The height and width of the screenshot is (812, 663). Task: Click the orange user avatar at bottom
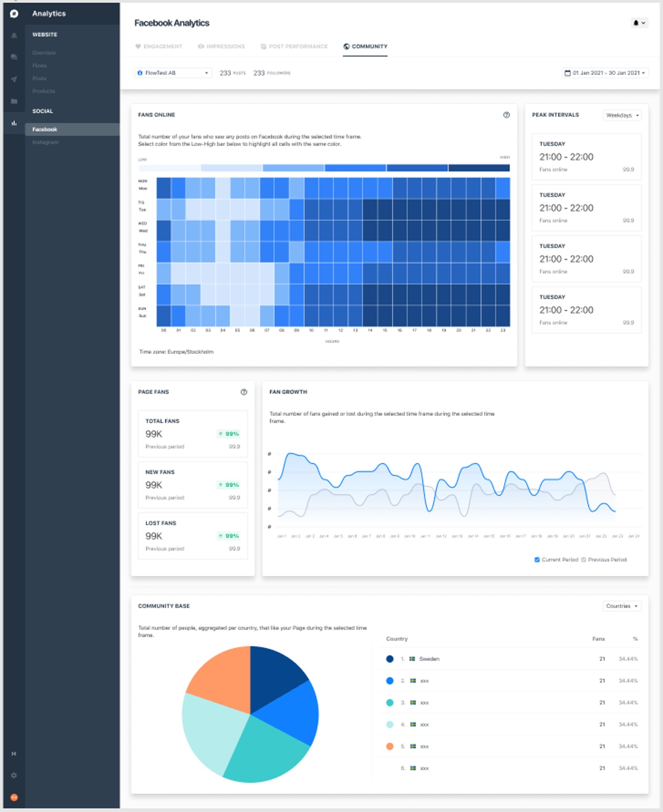click(x=14, y=797)
